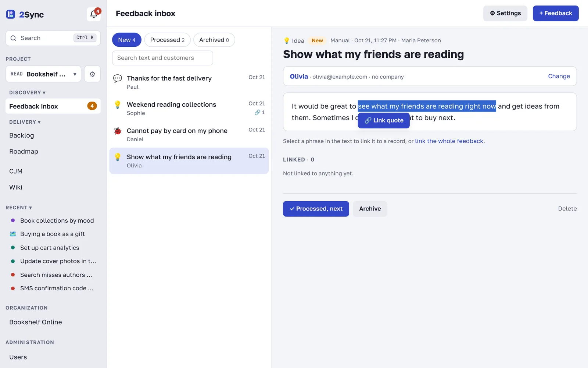Screen dimensions: 588x368
Task: Open recent item Search misses authors
Action: 56,275
